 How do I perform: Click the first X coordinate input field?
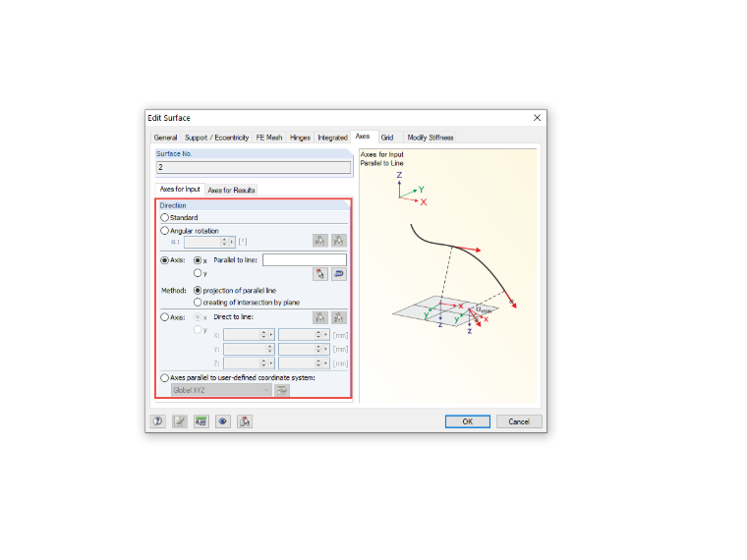coord(242,335)
